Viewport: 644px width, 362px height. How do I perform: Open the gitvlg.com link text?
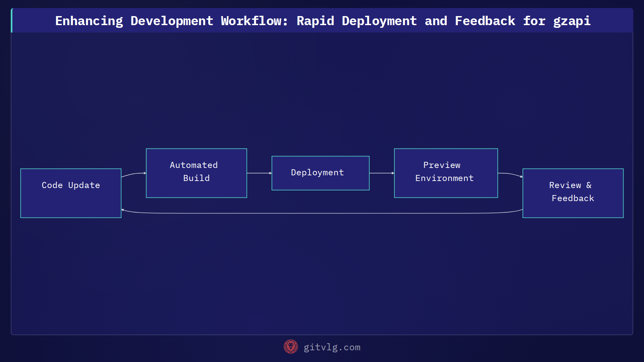coord(332,347)
